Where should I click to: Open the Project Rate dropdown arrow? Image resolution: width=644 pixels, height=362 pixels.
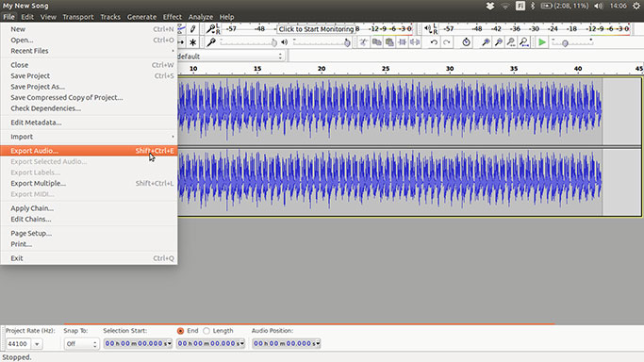37,344
